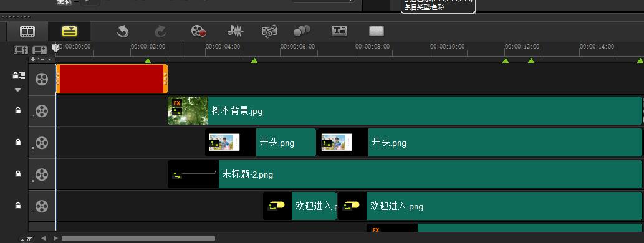This screenshot has height=243, width=644.
Task: Select the second 开头.png clip
Action: [479, 143]
